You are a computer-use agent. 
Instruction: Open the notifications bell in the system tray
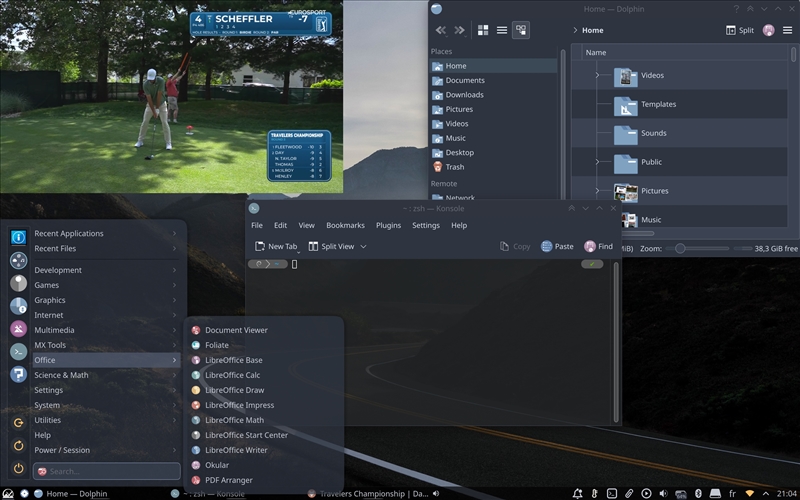click(x=578, y=493)
